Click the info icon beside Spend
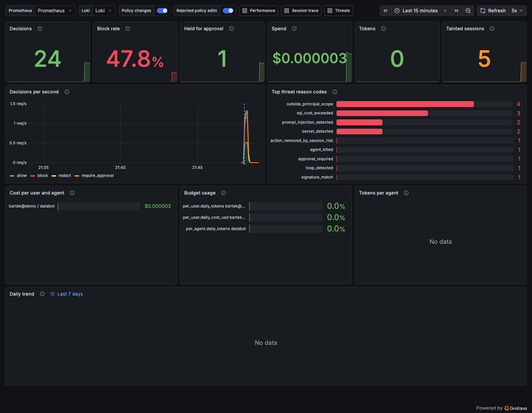Image resolution: width=532 pixels, height=413 pixels. [294, 29]
